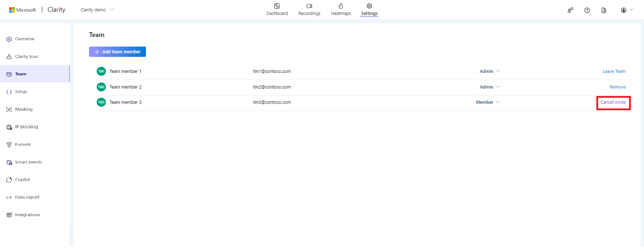Screen dimensions: 644x251
Task: Open the user account avatar menu
Action: [624, 10]
